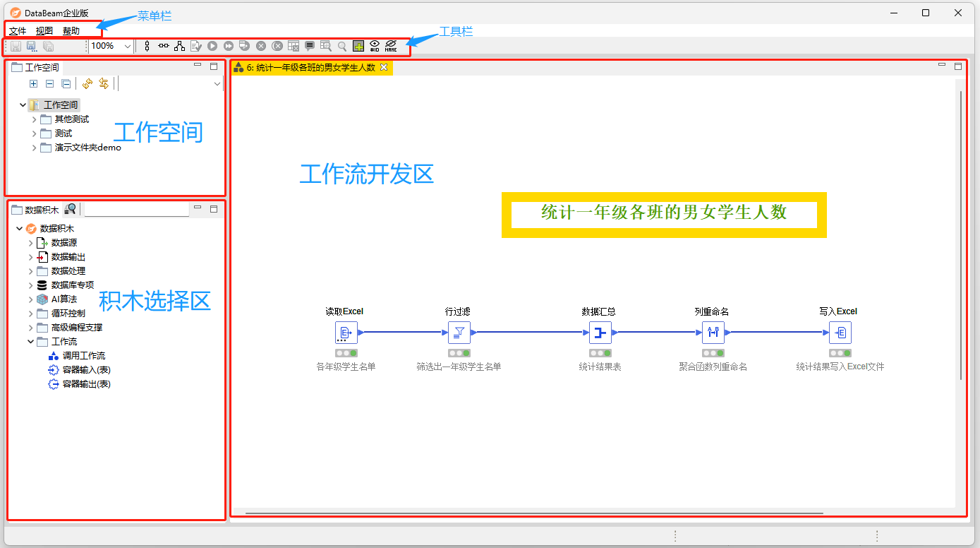
Task: Open the 文件 menu
Action: 18,31
